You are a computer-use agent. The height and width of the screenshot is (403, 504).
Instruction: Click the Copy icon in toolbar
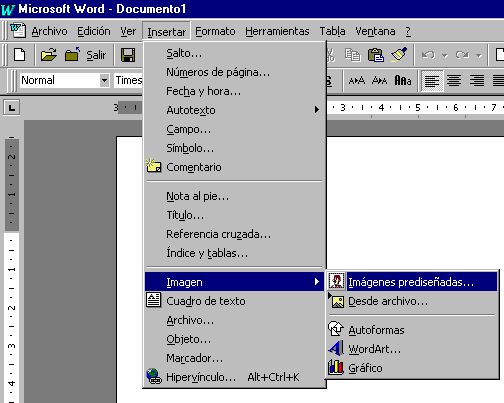tap(352, 55)
